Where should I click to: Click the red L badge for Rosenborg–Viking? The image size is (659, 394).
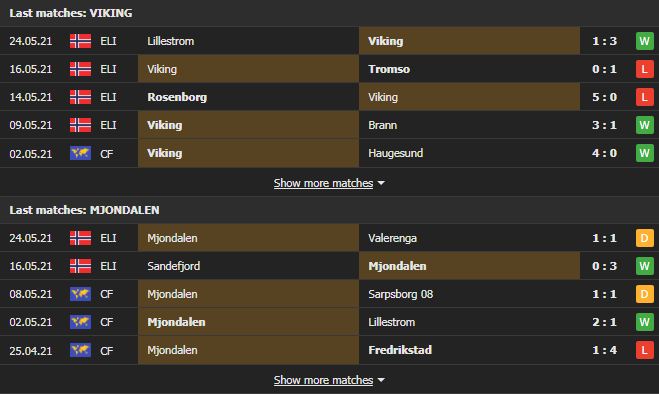tap(644, 97)
